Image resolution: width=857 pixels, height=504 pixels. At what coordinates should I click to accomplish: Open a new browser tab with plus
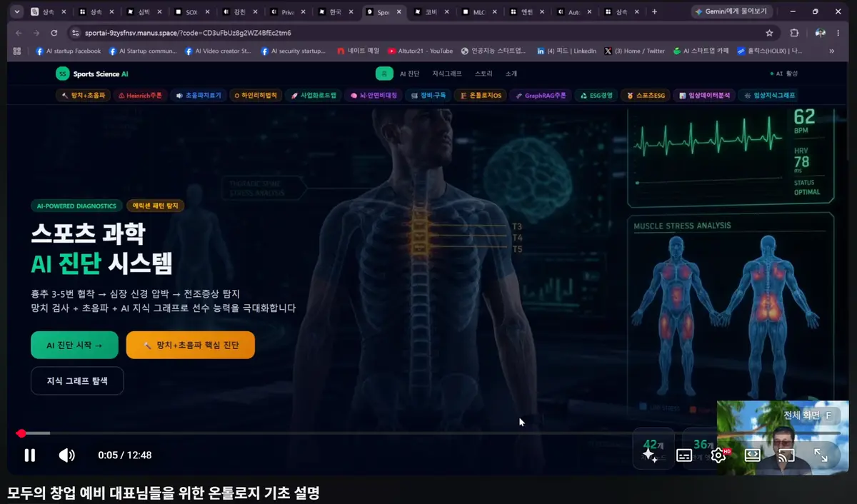(654, 11)
